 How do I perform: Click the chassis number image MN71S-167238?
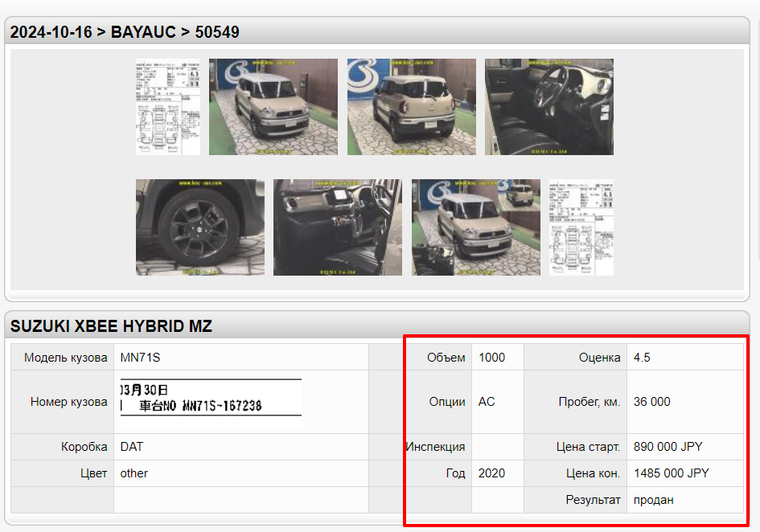click(x=211, y=402)
